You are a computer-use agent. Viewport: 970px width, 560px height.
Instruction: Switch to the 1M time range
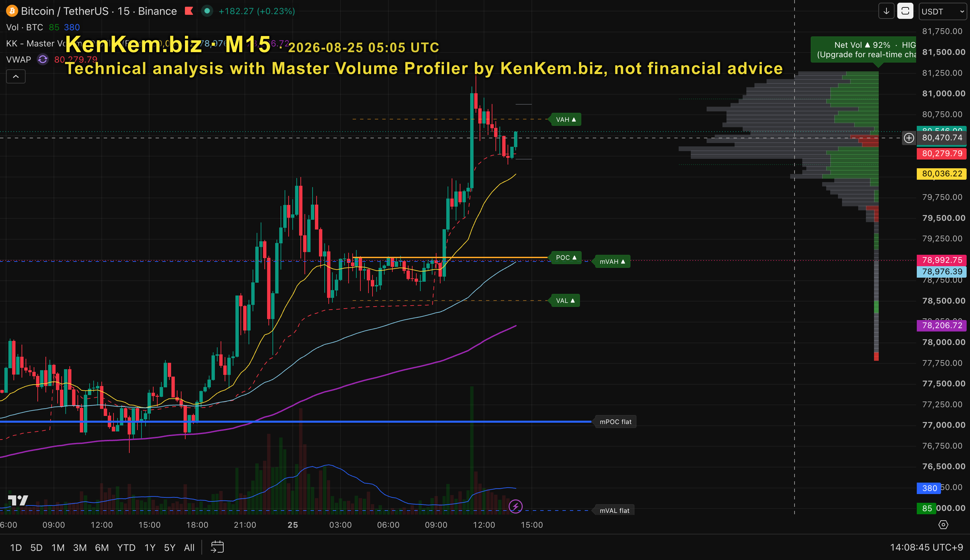click(x=58, y=547)
